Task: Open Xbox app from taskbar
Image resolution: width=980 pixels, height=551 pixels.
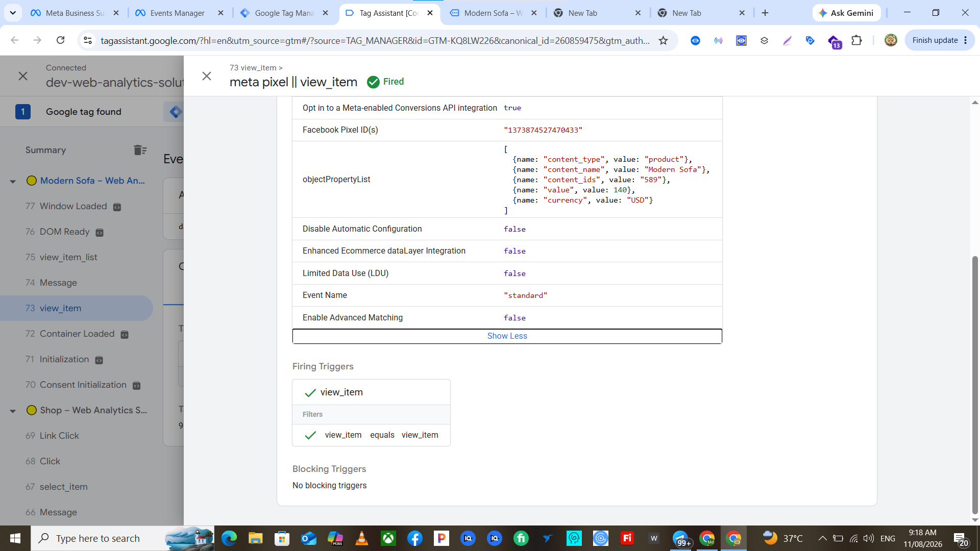Action: tap(388, 538)
